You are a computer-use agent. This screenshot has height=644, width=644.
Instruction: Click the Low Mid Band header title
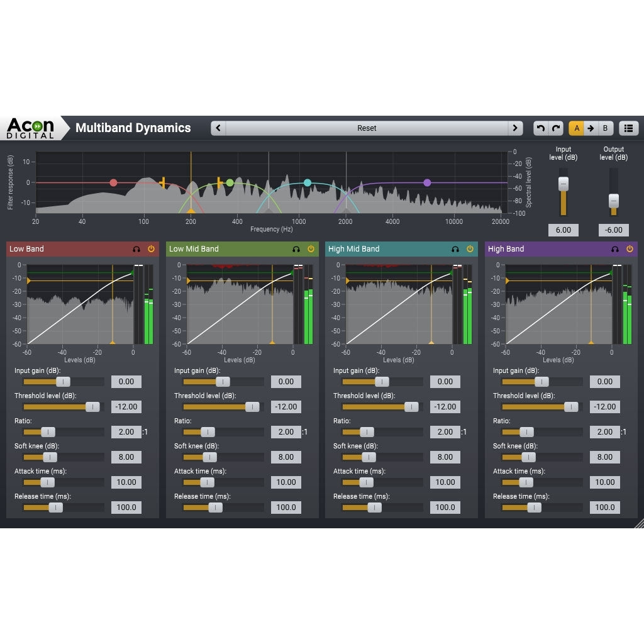click(x=194, y=249)
